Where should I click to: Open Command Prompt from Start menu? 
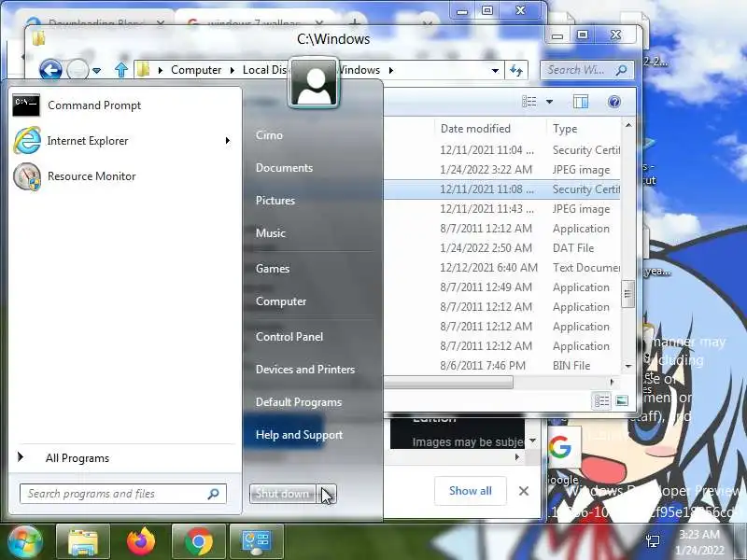125,105
